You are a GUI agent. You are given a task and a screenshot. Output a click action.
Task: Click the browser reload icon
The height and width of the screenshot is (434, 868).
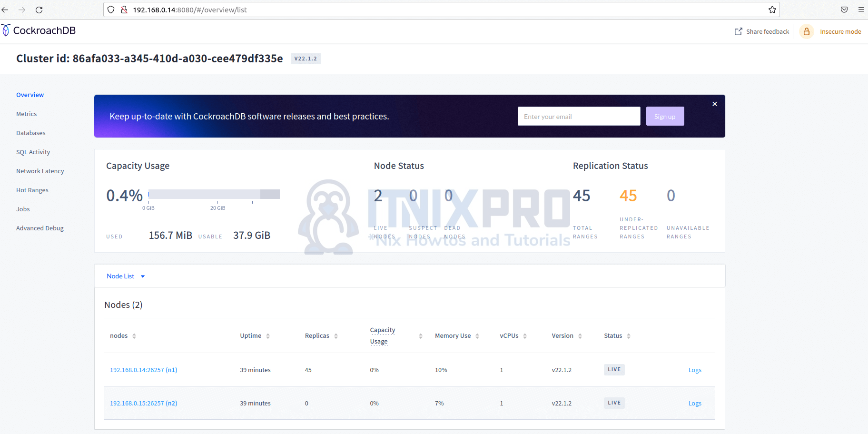coord(39,10)
